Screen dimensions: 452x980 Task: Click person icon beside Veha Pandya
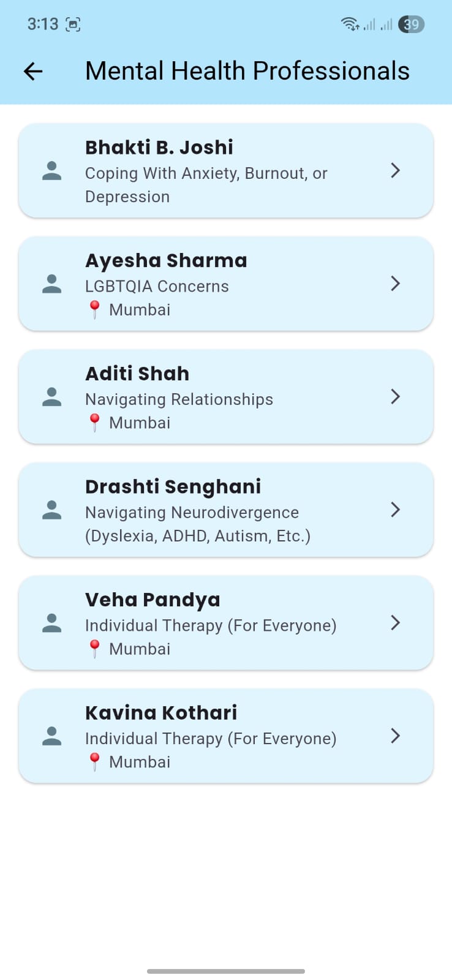52,623
